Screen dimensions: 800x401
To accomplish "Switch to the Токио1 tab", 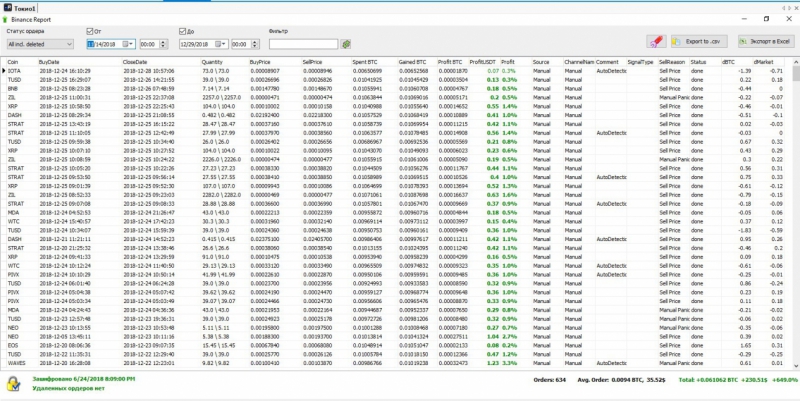I will (x=19, y=8).
